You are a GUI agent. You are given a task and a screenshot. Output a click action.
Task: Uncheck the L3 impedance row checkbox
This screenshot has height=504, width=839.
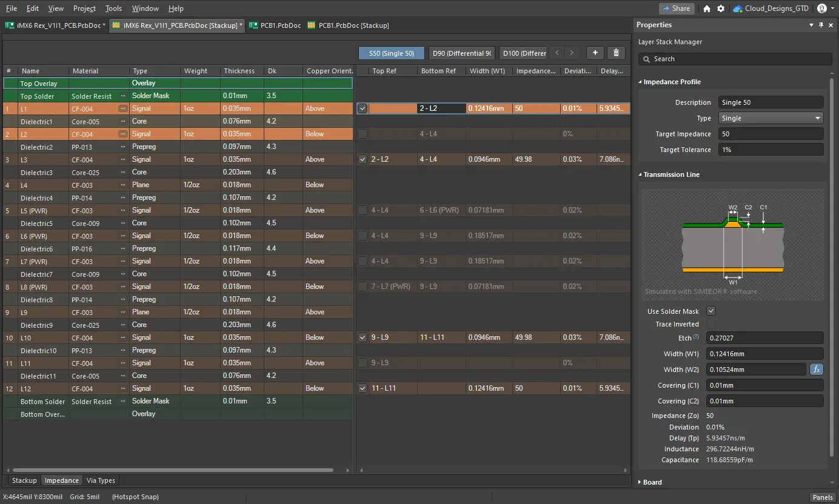[x=363, y=159]
